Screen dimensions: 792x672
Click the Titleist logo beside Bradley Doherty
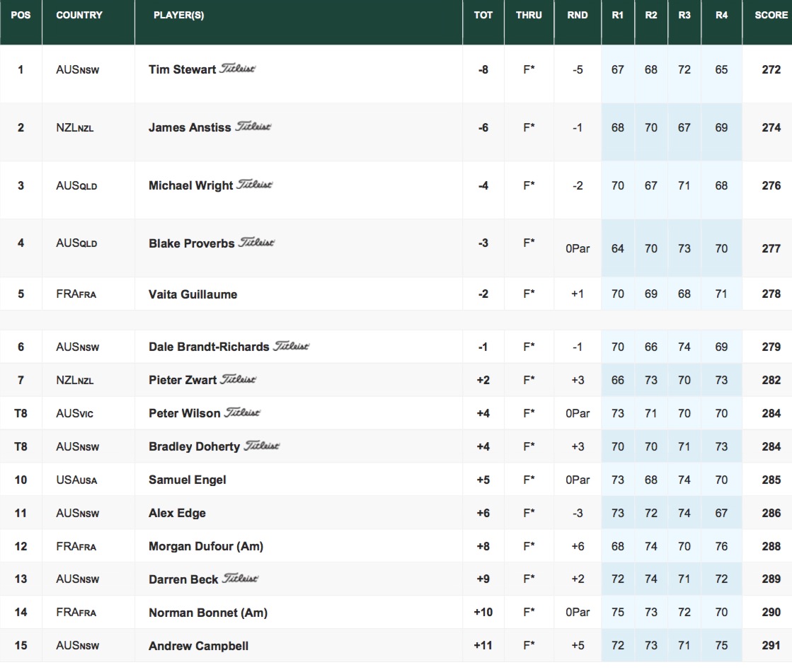(262, 446)
